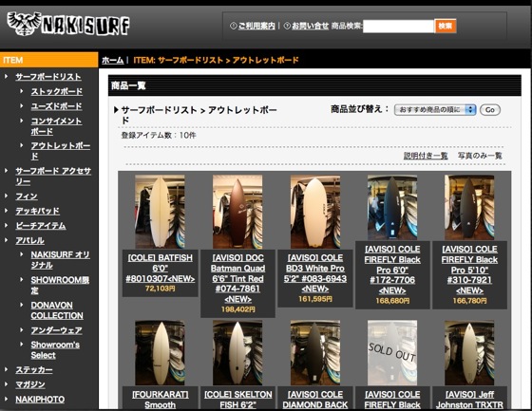The height and width of the screenshot is (411, 532).
Task: Open アンダーウェア subcategory
Action: (56, 330)
